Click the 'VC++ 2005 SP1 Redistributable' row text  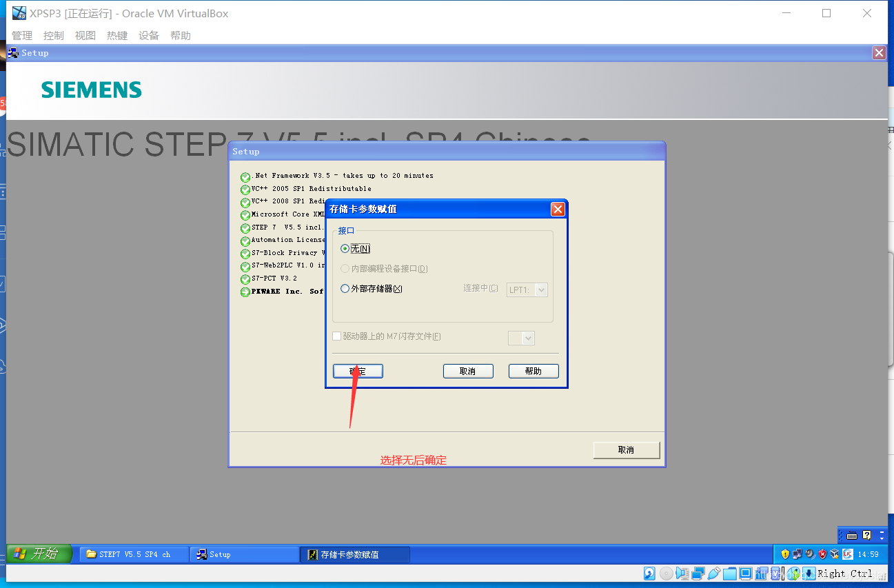312,189
